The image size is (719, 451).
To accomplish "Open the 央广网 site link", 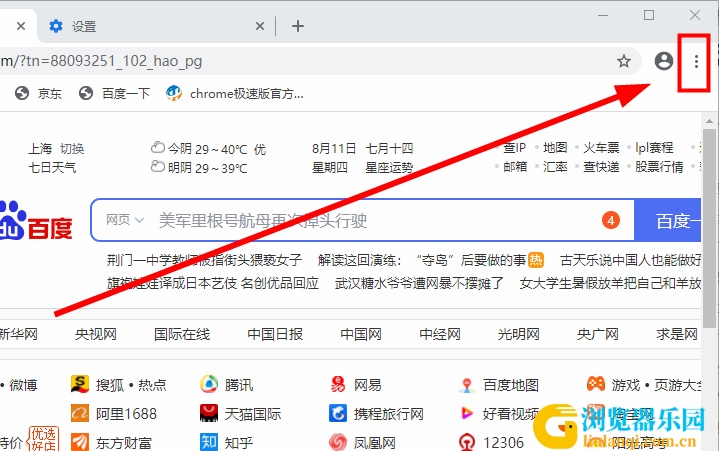I will (597, 334).
